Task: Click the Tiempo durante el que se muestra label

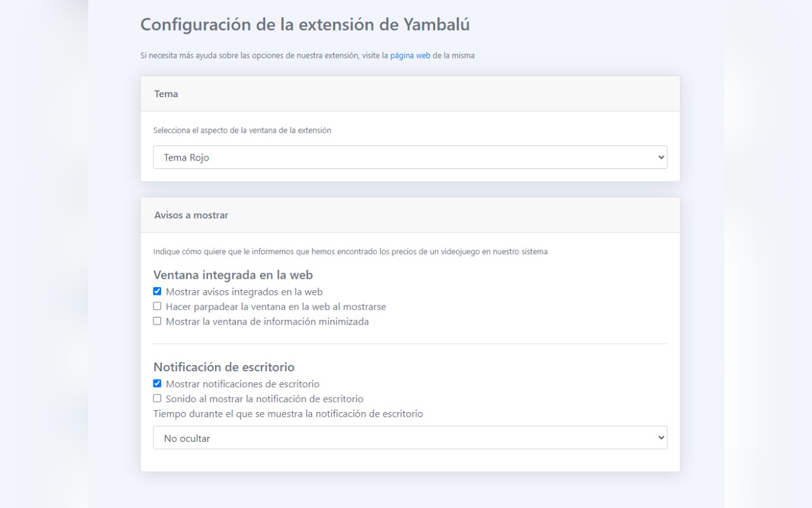Action: (288, 413)
